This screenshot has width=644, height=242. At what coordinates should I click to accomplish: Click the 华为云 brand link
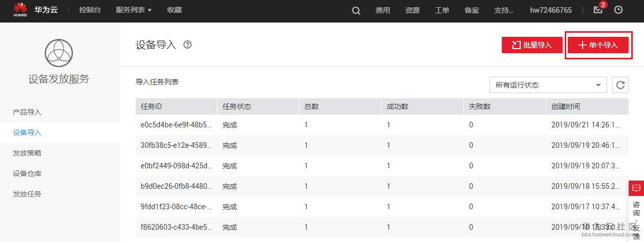click(x=46, y=10)
